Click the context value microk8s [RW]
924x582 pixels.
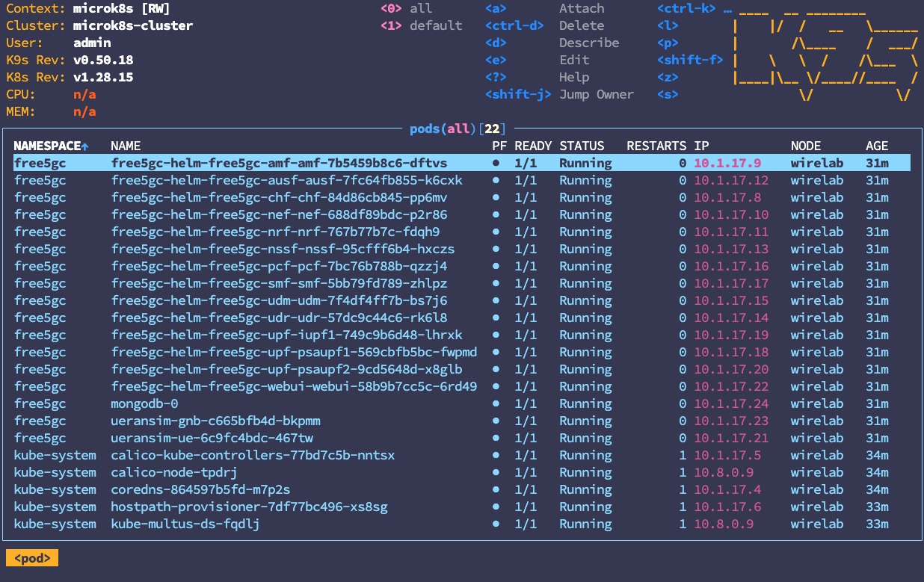click(x=122, y=8)
